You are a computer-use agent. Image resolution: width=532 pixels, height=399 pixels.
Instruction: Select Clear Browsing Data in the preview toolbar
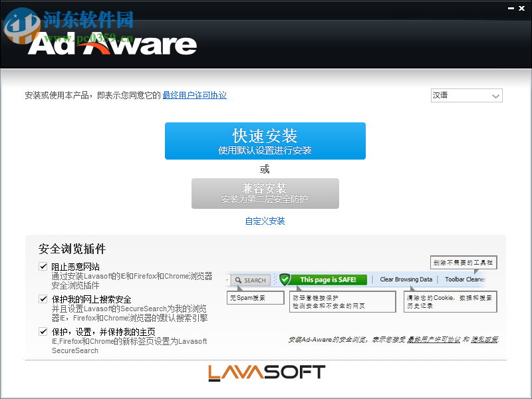tap(406, 278)
